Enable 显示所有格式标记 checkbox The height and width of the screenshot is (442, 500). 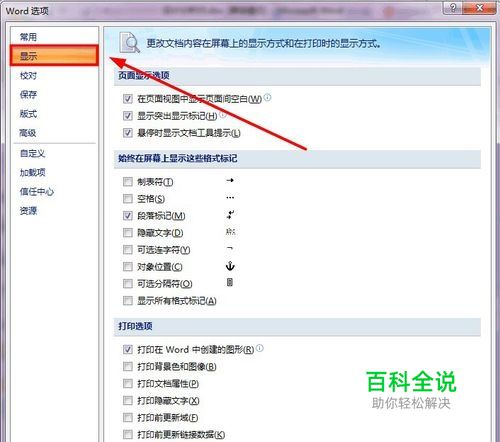coord(128,301)
